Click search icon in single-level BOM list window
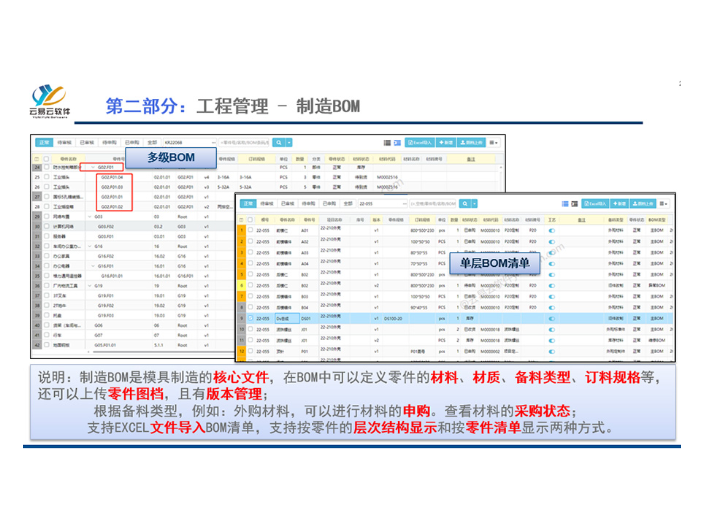 tap(465, 204)
